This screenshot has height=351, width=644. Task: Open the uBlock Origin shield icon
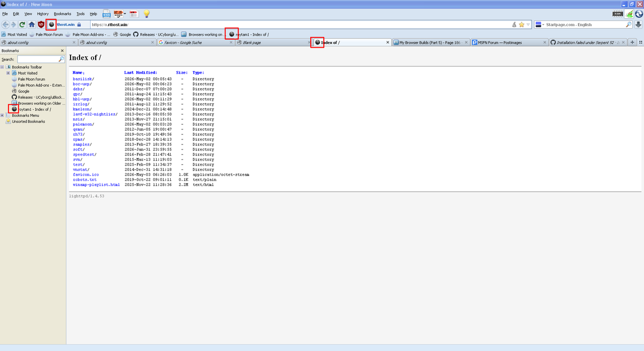point(41,24)
